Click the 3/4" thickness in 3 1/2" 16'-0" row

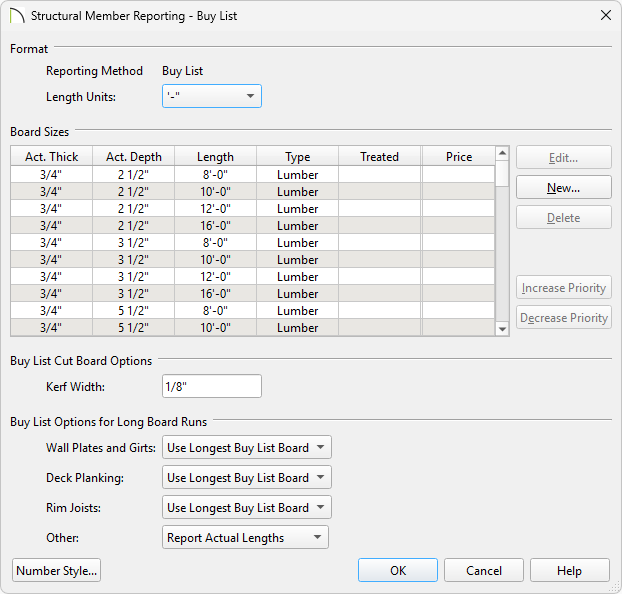point(52,294)
